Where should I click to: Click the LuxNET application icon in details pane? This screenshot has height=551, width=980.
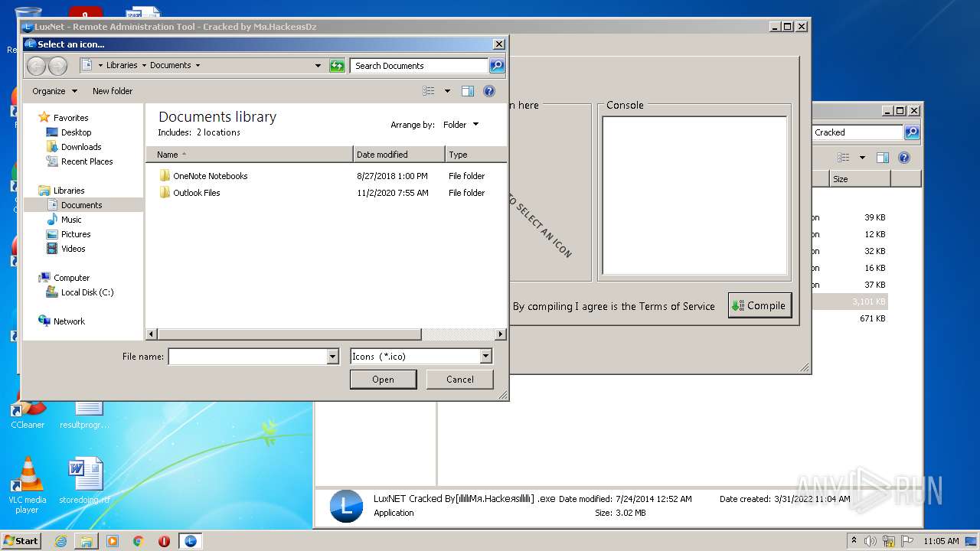(345, 506)
